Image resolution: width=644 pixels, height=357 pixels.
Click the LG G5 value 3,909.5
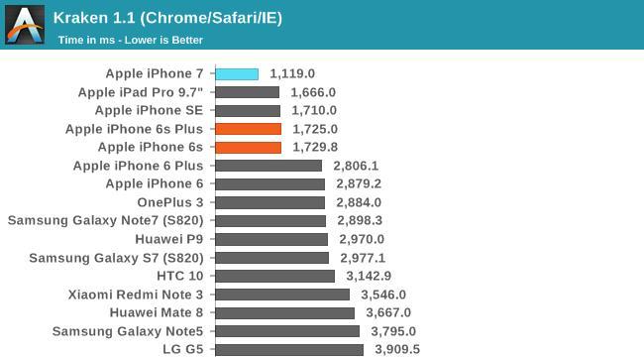397,350
